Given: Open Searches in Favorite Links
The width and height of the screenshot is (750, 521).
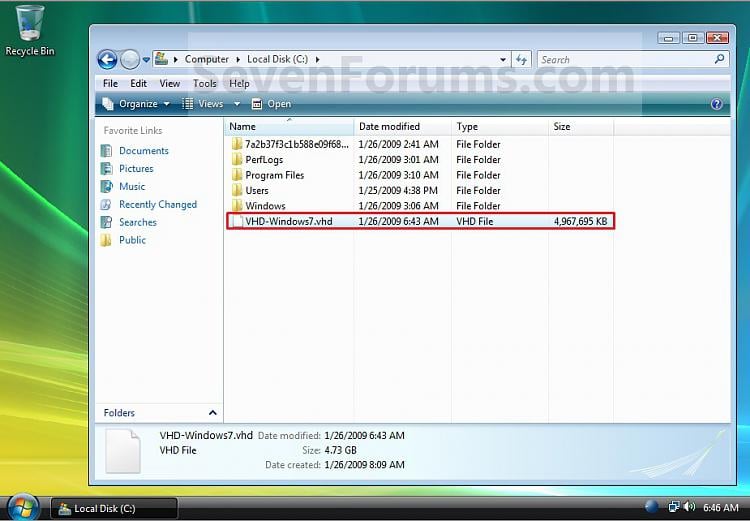Looking at the screenshot, I should [138, 222].
